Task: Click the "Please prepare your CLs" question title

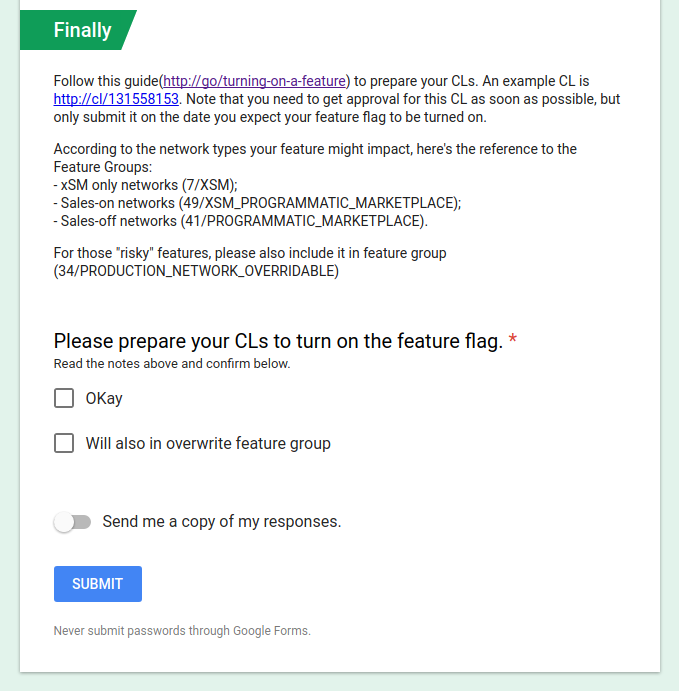Action: click(x=278, y=341)
